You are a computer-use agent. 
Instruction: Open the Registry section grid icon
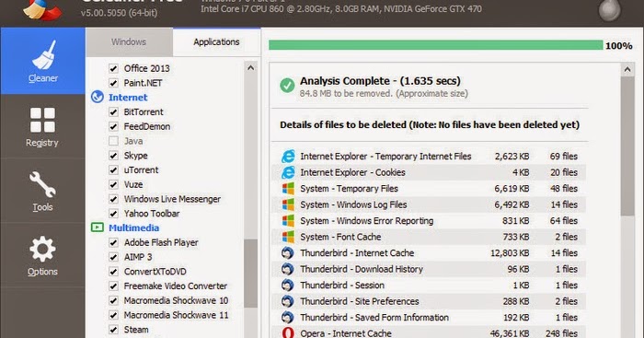(42, 120)
